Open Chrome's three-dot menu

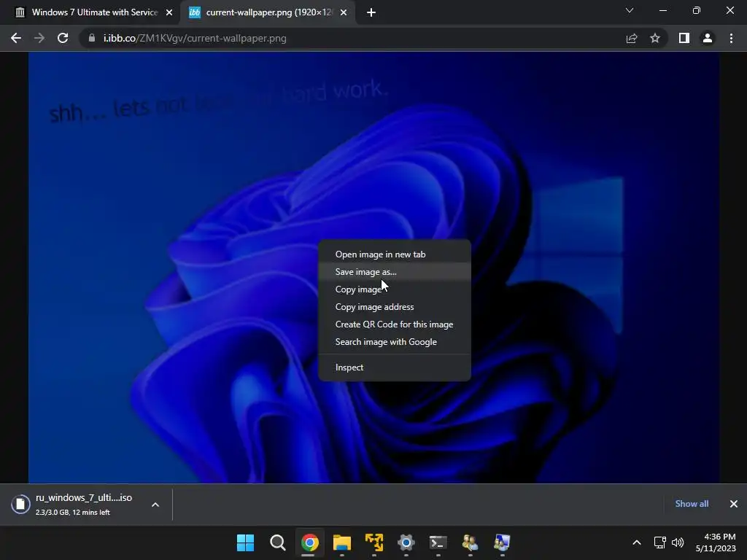click(x=731, y=38)
